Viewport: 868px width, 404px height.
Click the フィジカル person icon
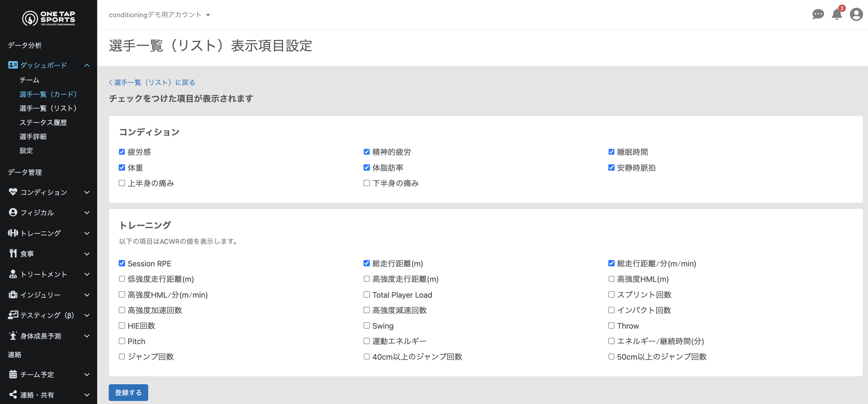pos(13,212)
